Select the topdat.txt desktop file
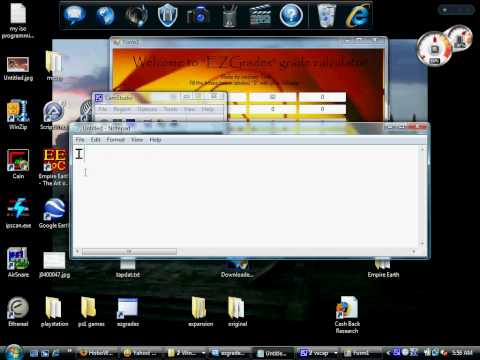Viewport: 480px width, 360px height. point(127,268)
